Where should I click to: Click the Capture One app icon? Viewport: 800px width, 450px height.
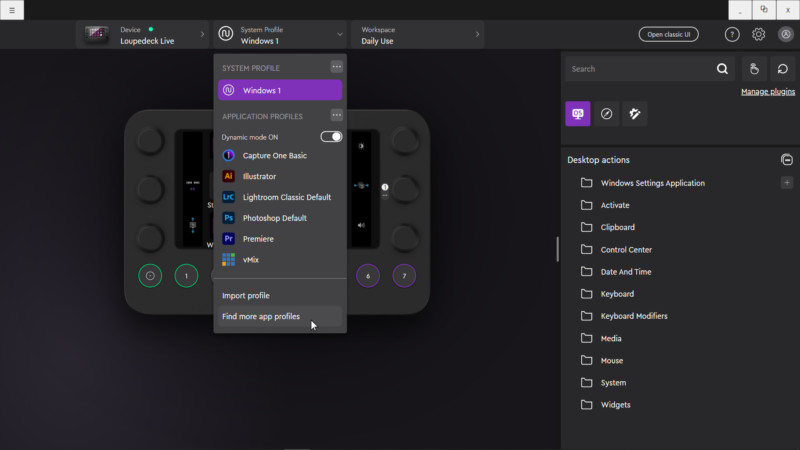coord(229,156)
